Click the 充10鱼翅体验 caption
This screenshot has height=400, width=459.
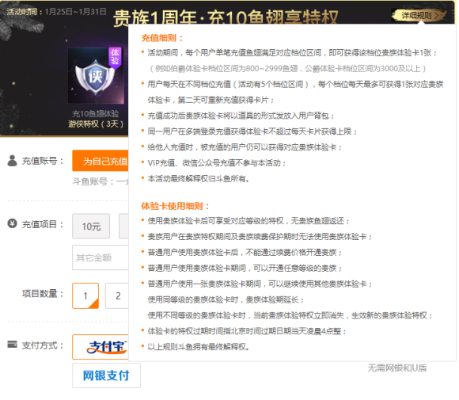[96, 114]
